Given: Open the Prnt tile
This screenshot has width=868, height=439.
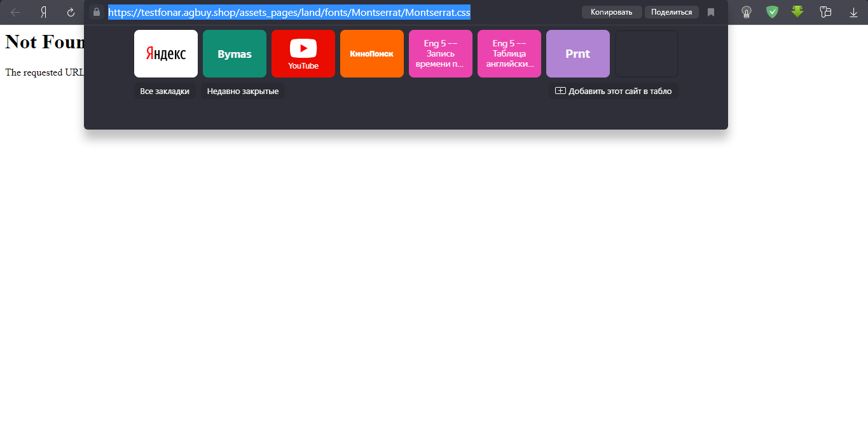Looking at the screenshot, I should click(578, 54).
